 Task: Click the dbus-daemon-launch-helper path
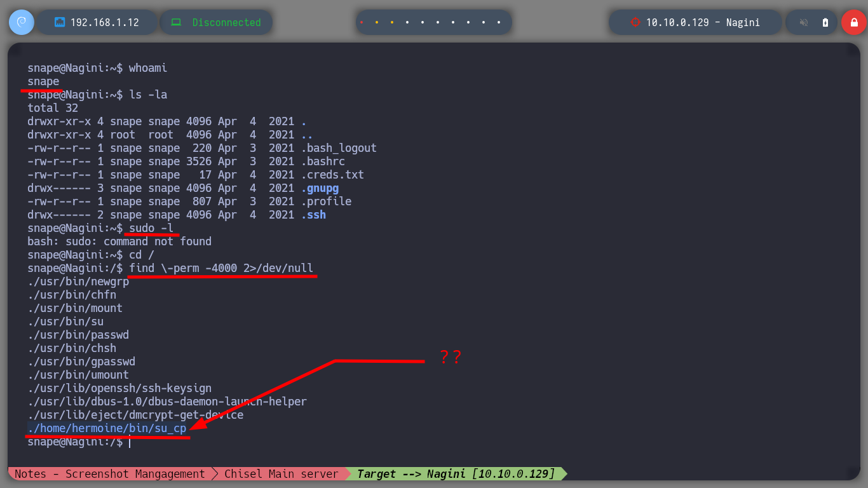167,402
